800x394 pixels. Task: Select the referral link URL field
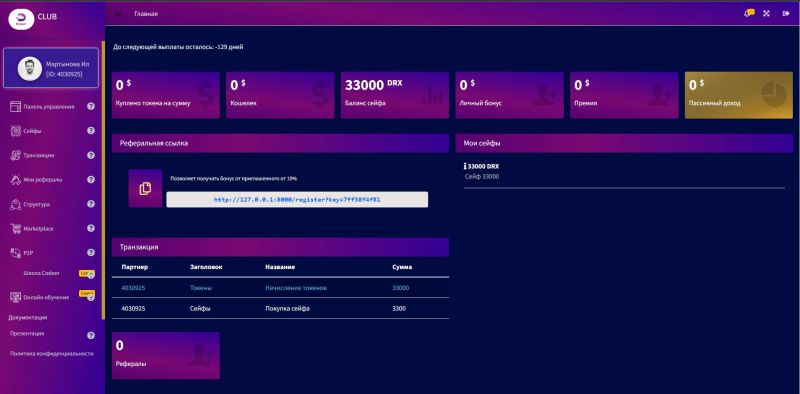(x=297, y=200)
